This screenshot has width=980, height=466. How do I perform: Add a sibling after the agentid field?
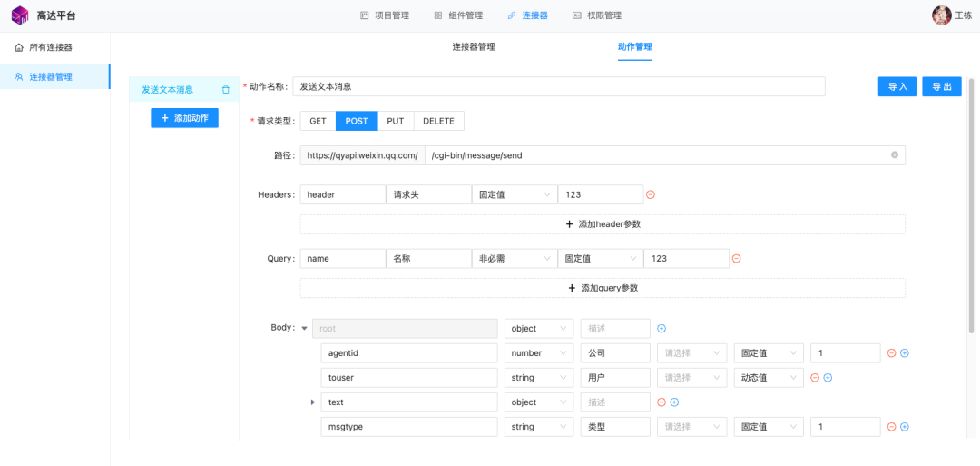tap(905, 352)
